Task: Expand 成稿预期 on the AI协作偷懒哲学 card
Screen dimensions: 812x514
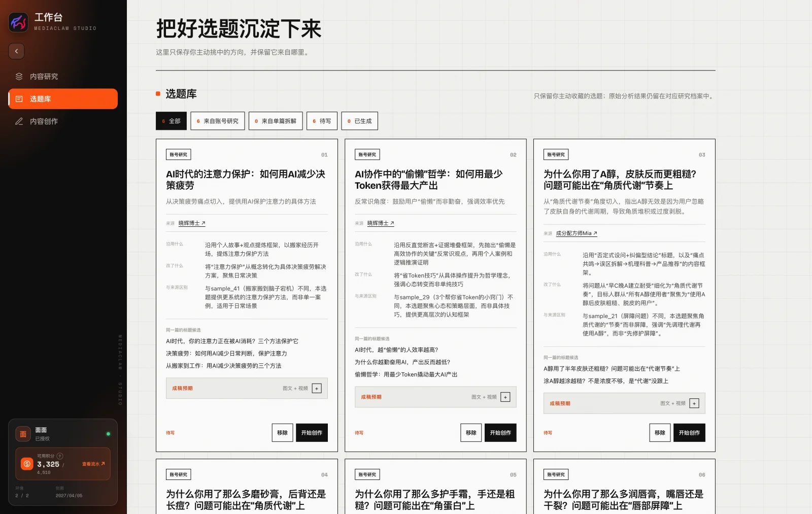Action: click(505, 397)
